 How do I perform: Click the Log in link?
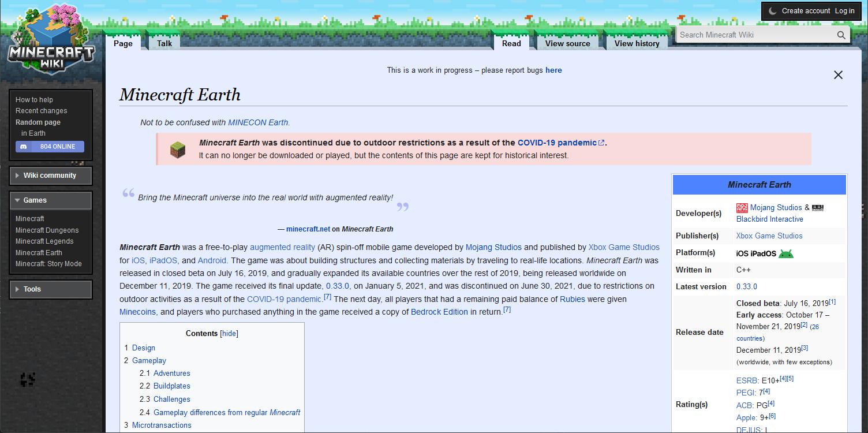point(845,11)
